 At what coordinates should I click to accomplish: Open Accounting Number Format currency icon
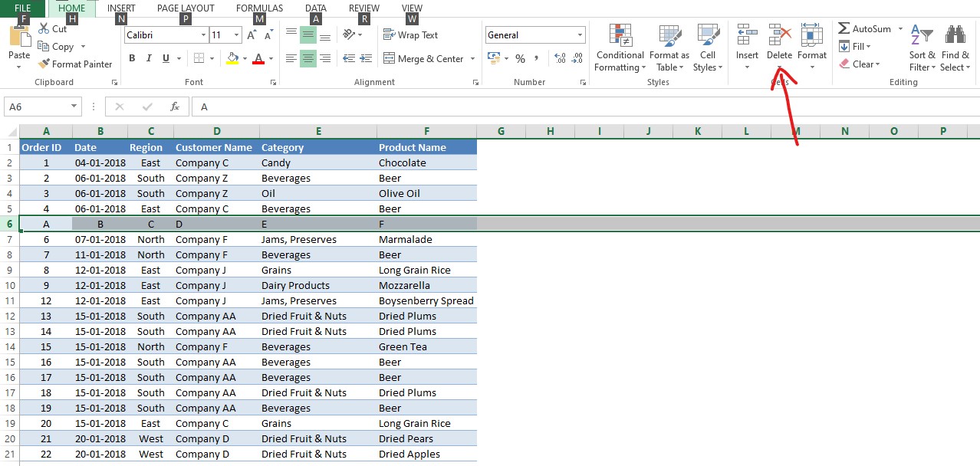pos(493,58)
